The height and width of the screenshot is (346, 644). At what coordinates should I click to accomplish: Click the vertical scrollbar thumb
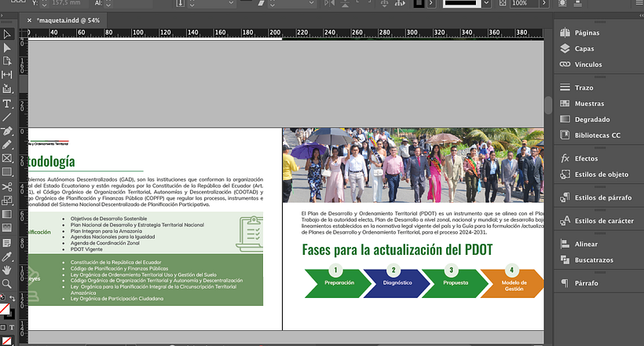(548, 105)
